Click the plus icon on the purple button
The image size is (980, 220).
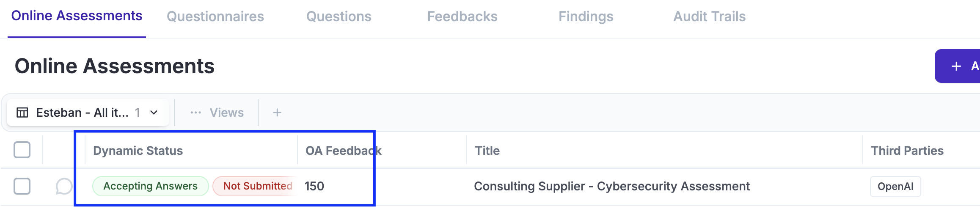point(956,66)
